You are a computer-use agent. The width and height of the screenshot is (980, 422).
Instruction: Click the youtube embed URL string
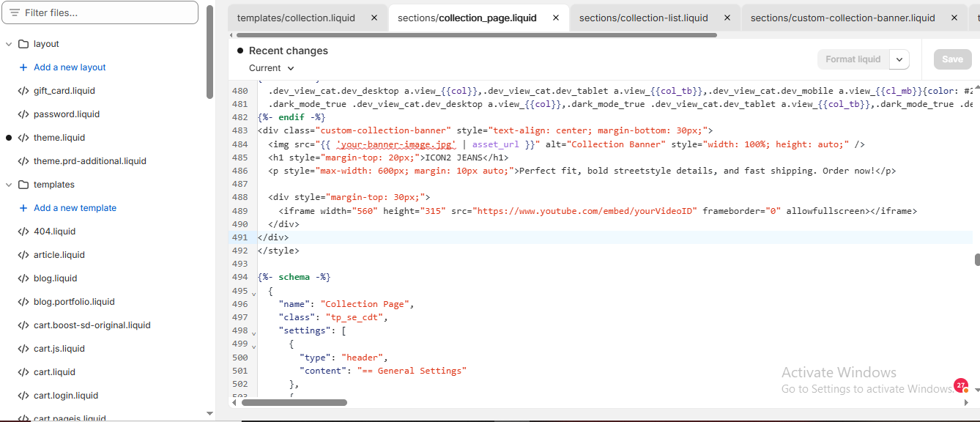[584, 211]
